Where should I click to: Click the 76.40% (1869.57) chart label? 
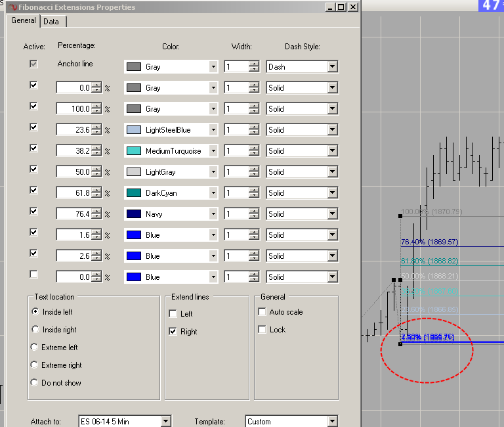(430, 242)
